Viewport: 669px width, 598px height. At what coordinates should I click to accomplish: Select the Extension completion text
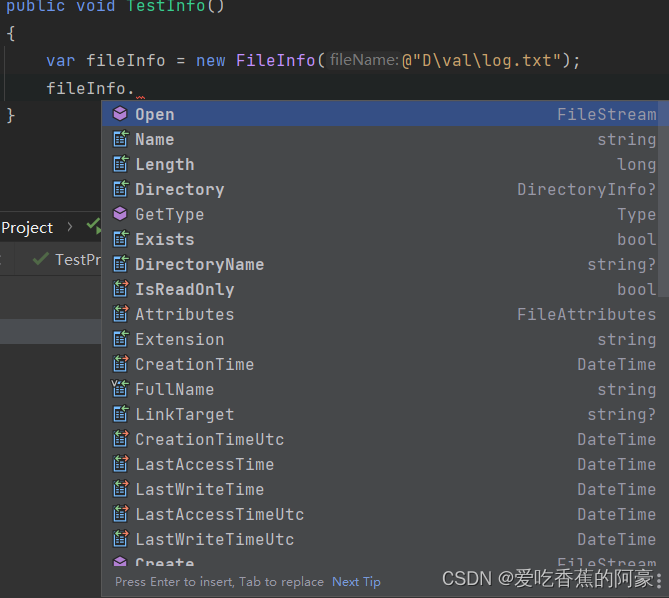click(180, 340)
